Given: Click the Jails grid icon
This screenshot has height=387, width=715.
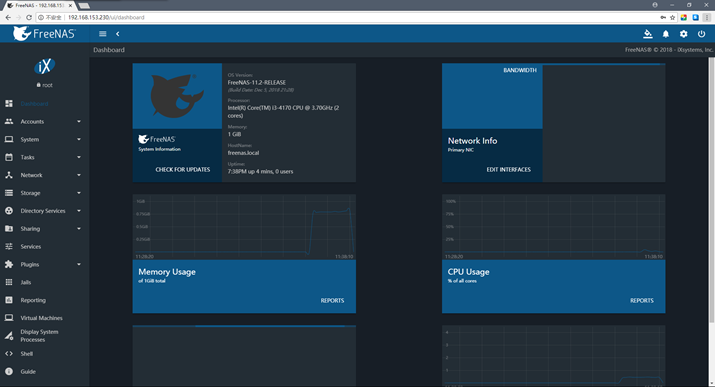Looking at the screenshot, I should click(x=9, y=282).
